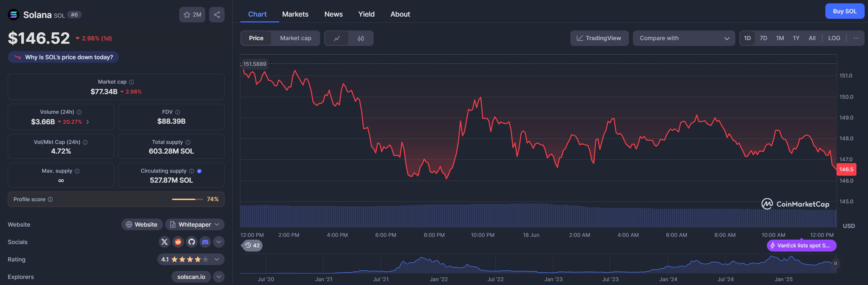
Task: Click the Profile score progress bar
Action: (187, 199)
